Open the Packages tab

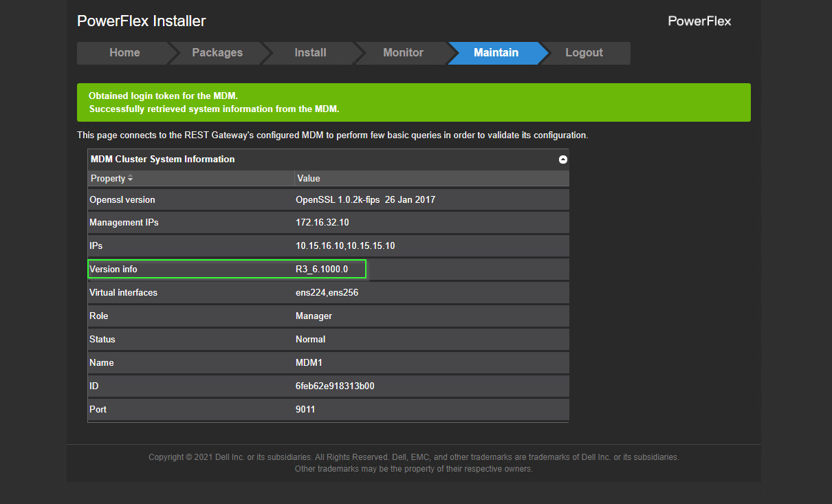[217, 53]
